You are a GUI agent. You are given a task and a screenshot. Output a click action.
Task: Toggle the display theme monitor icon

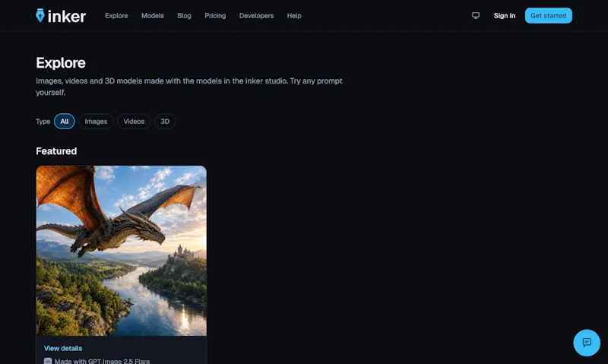click(x=476, y=15)
